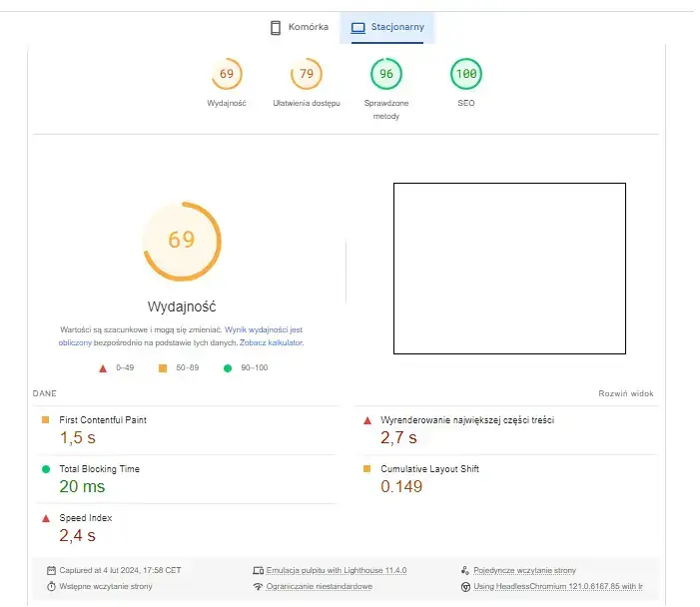Click the Wydajność 69 score gauge at top

click(x=227, y=75)
